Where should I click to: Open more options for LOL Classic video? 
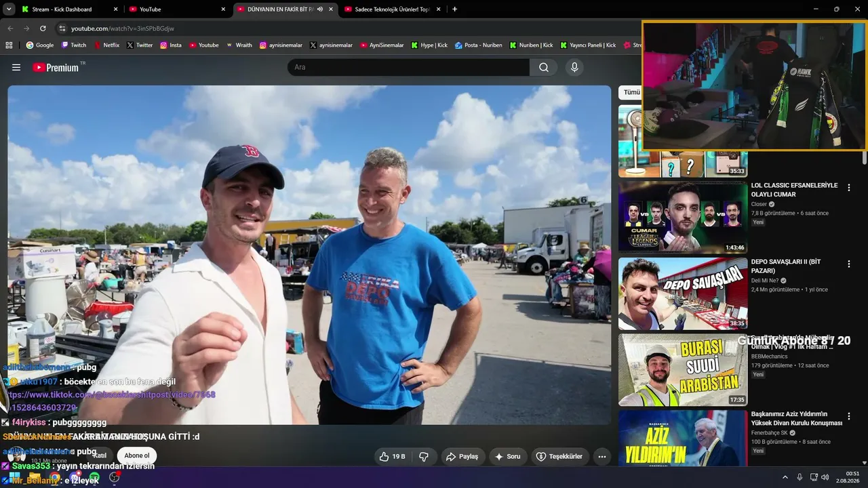point(848,188)
